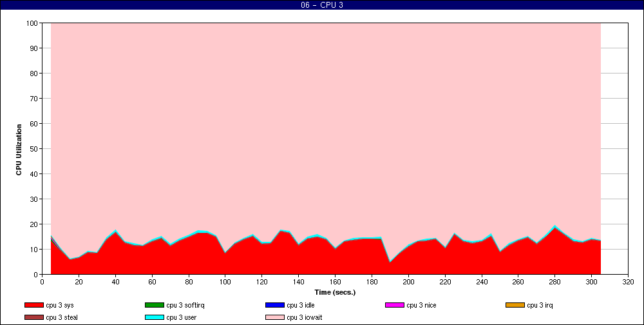Select the 'cpu 3 idle' legend label
The height and width of the screenshot is (325, 644).
(301, 305)
